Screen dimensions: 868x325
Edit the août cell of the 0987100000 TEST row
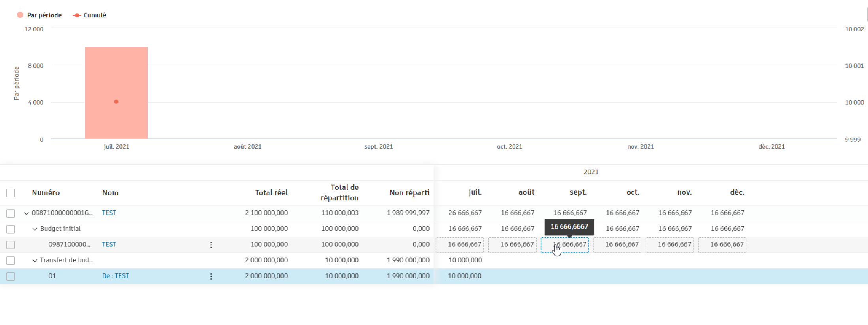coord(512,245)
